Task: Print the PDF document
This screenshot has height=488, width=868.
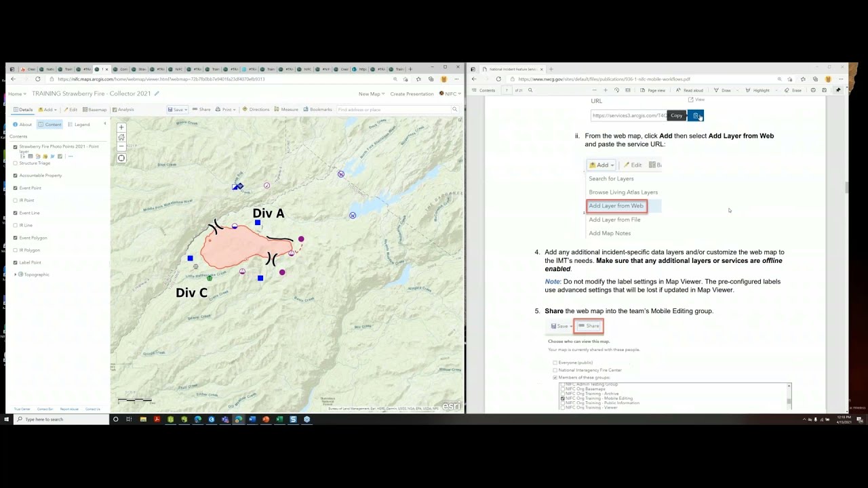Action: point(813,90)
